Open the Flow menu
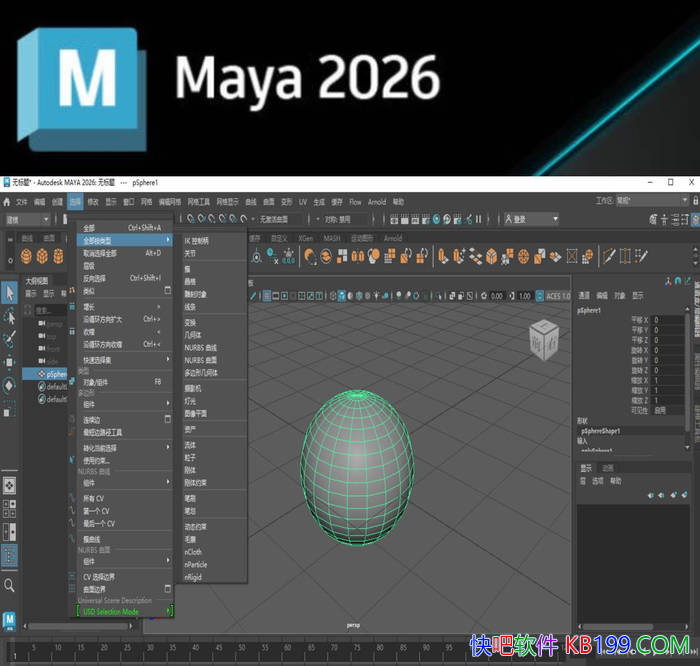The height and width of the screenshot is (666, 700). 355,202
